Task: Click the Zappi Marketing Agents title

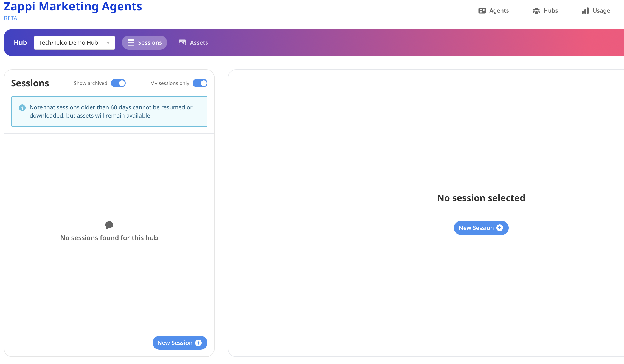Action: click(x=73, y=7)
